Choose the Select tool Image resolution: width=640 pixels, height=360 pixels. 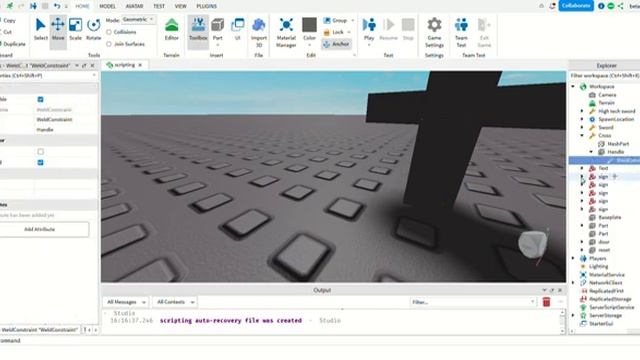coord(40,29)
